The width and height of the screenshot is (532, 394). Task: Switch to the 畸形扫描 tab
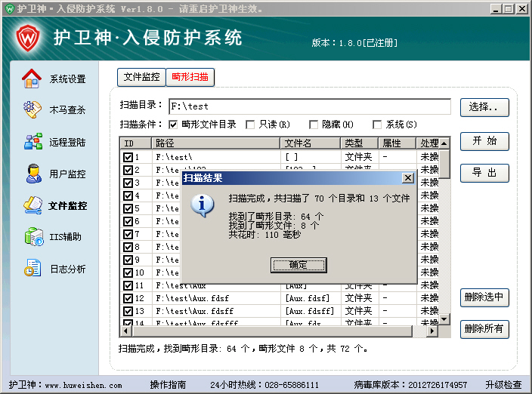tap(190, 77)
